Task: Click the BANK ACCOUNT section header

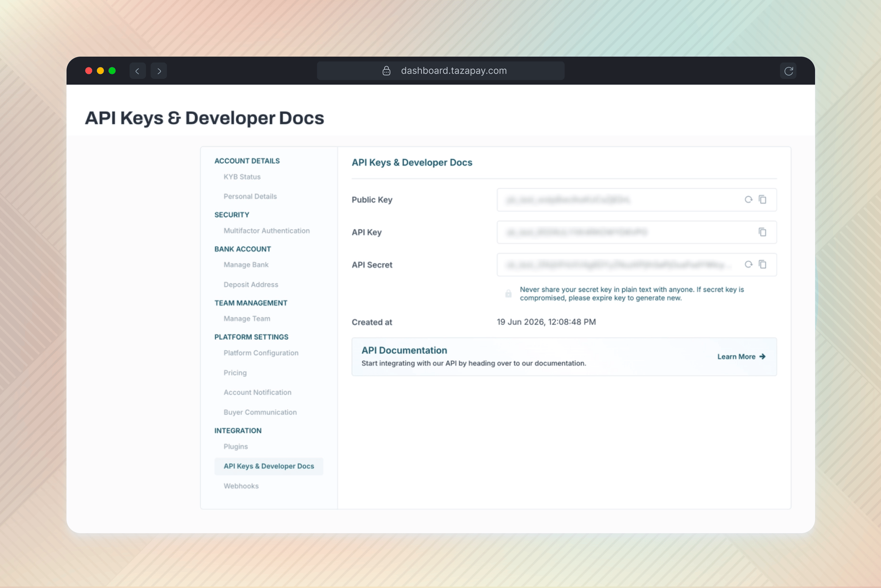Action: pyautogui.click(x=243, y=249)
